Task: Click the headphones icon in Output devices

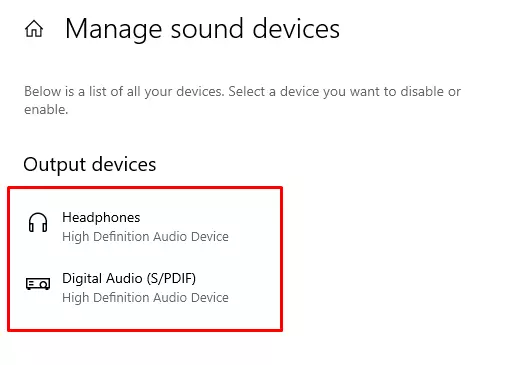Action: click(38, 222)
